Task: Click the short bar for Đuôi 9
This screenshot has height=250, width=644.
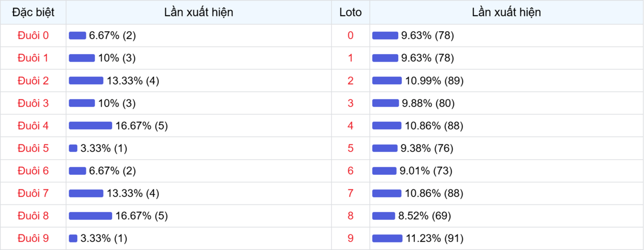Action: tap(73, 238)
